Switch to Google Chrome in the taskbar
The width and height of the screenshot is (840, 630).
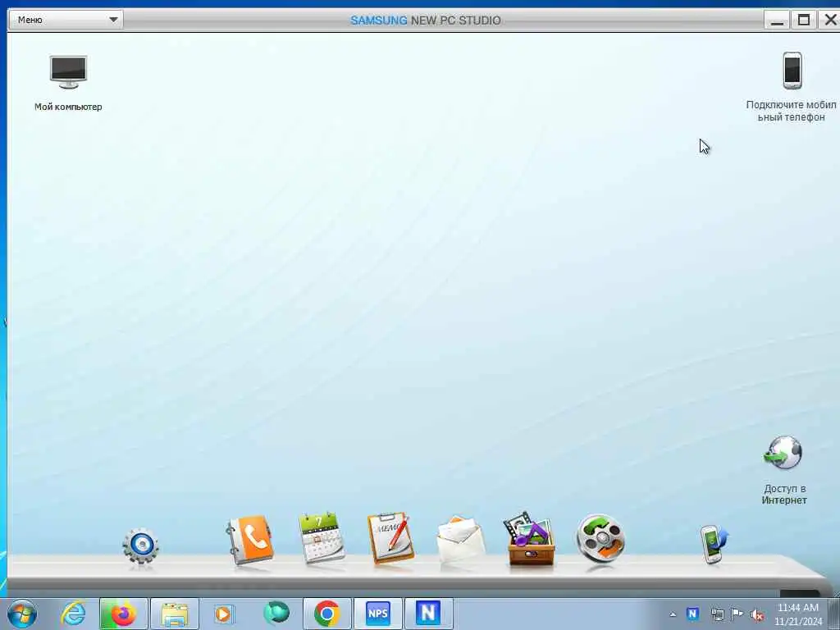click(x=327, y=614)
